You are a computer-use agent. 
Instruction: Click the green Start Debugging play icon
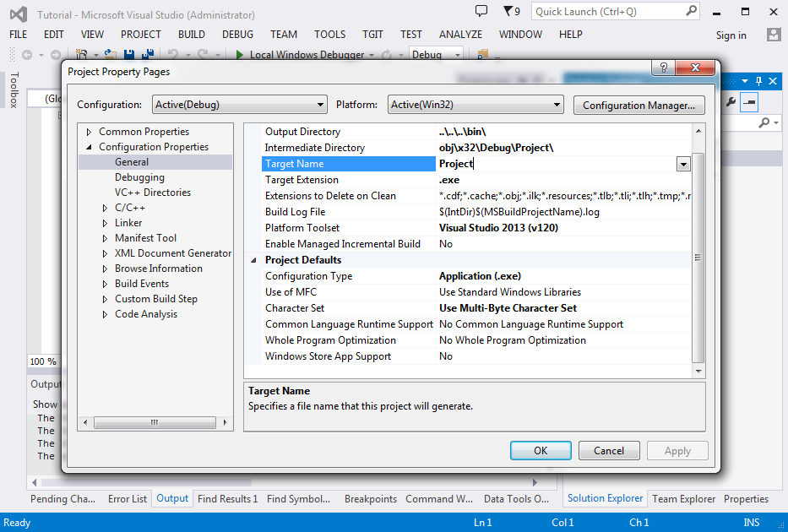coord(239,54)
